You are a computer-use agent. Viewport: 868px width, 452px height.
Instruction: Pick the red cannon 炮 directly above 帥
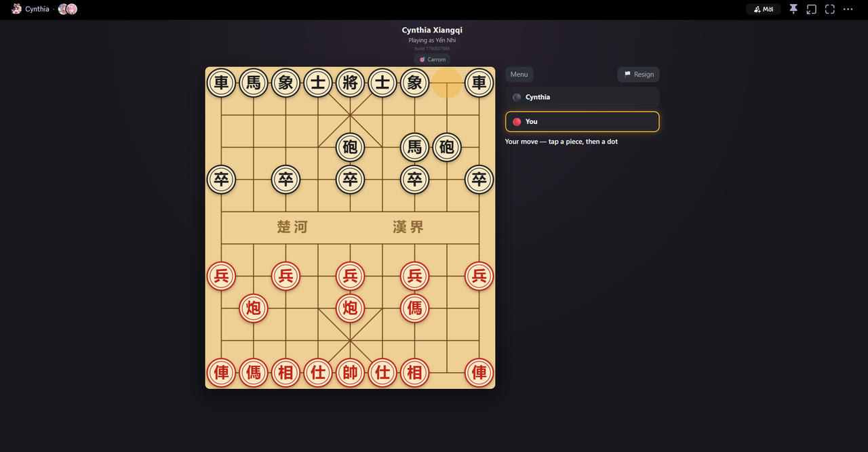[350, 308]
